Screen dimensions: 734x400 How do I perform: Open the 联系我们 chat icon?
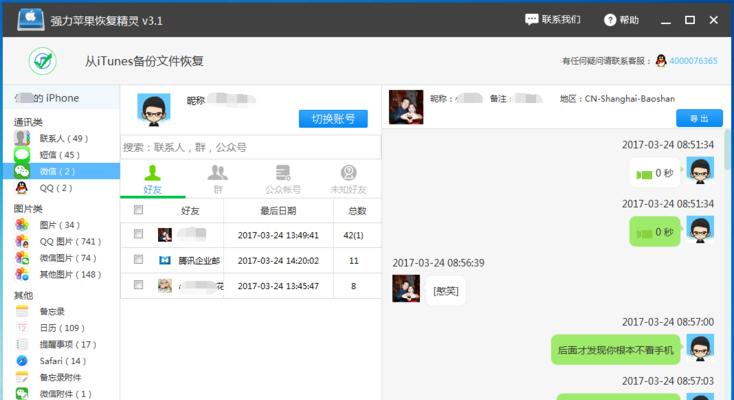tap(531, 20)
